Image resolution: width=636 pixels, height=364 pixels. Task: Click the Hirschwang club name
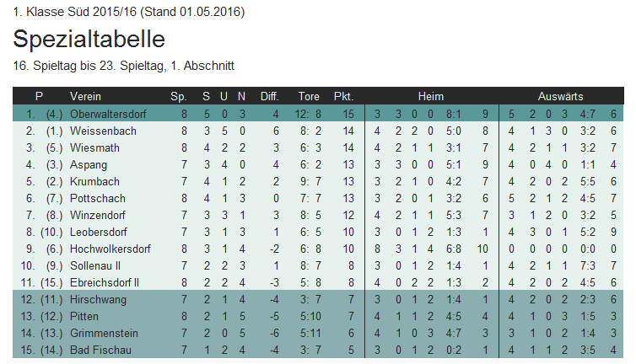(x=98, y=300)
